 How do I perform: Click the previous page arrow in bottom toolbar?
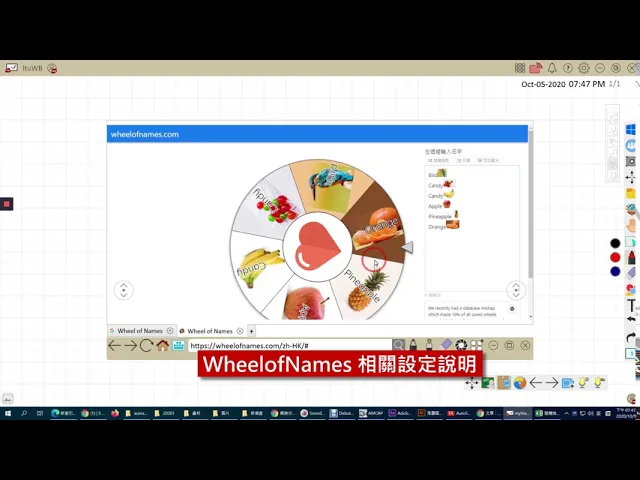coord(536,383)
